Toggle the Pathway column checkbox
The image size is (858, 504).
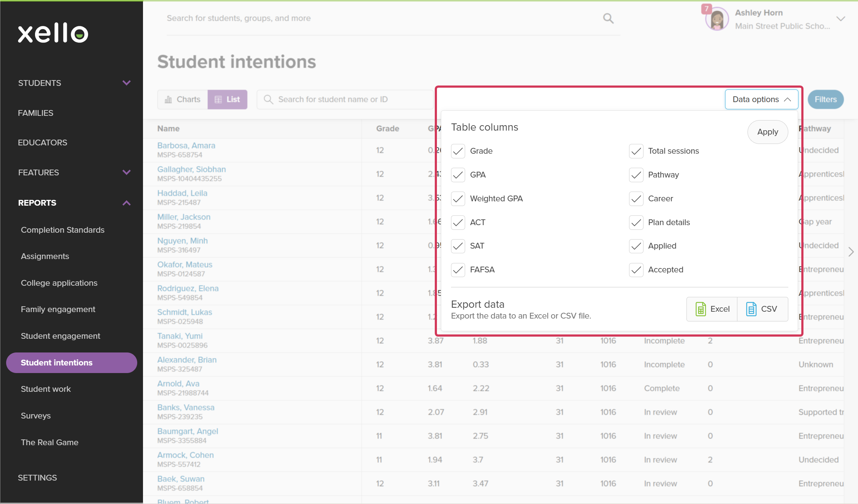(x=636, y=175)
